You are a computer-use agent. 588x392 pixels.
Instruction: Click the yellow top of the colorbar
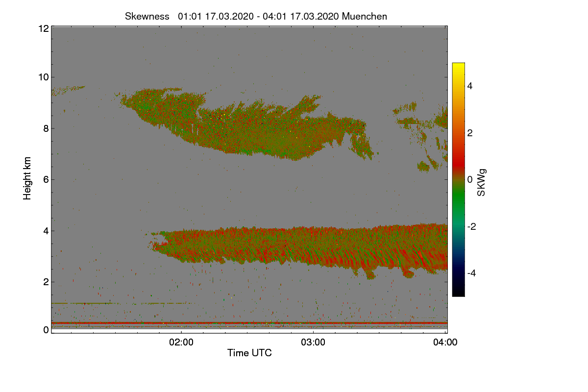coord(458,67)
